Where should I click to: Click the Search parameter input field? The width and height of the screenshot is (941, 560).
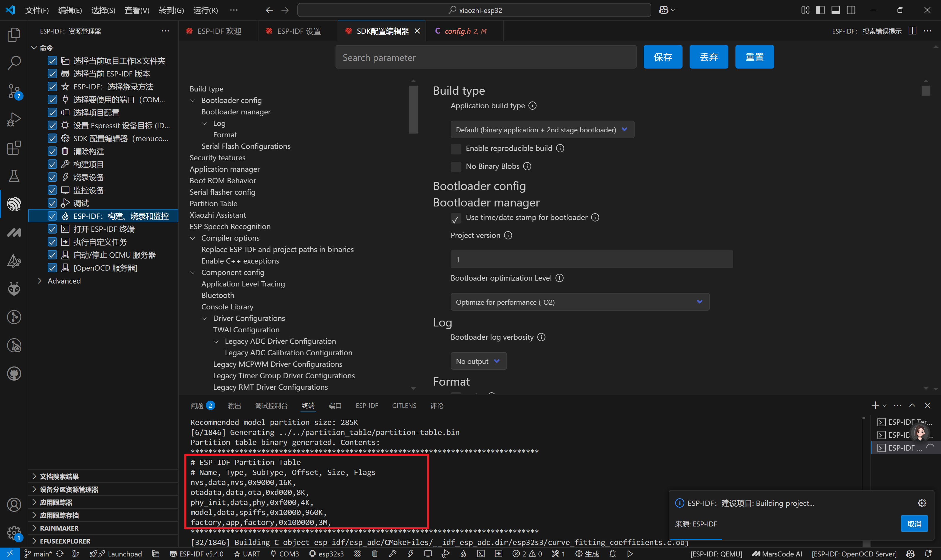485,57
